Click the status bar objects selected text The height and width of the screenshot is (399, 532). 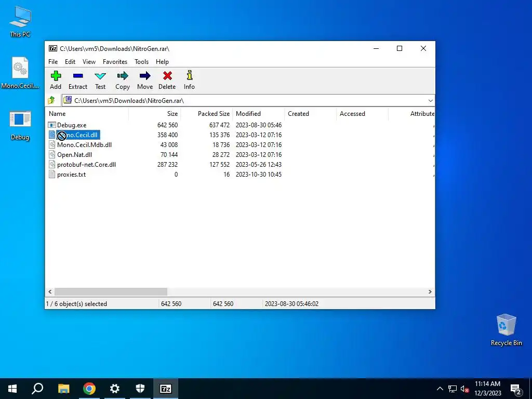(76, 304)
